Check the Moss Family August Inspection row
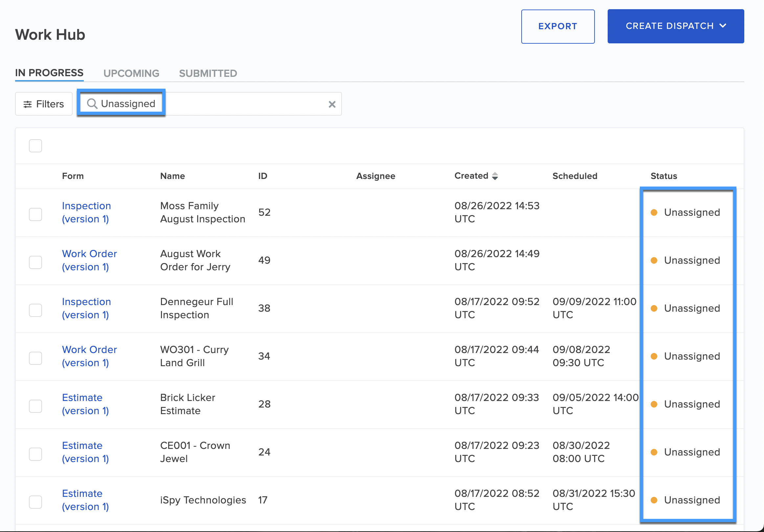Image resolution: width=764 pixels, height=532 pixels. point(35,214)
